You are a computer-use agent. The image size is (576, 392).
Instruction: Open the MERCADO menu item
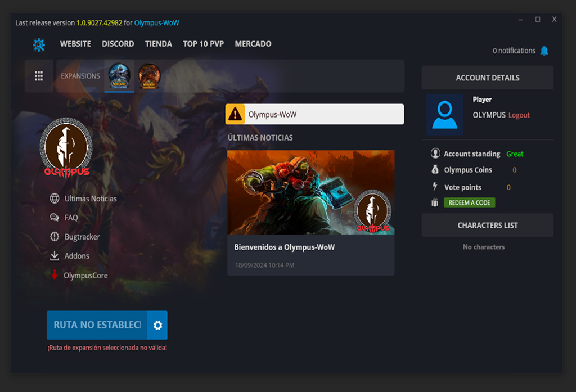pos(253,44)
